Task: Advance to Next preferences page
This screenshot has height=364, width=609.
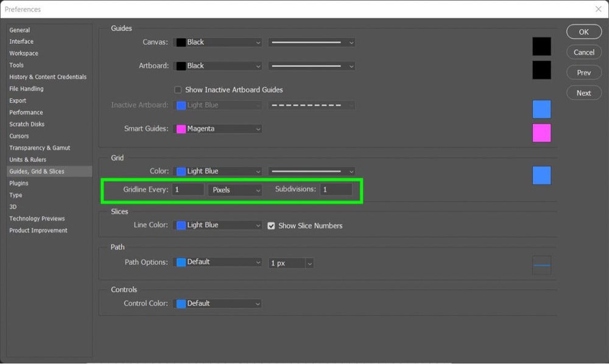Action: click(x=584, y=93)
